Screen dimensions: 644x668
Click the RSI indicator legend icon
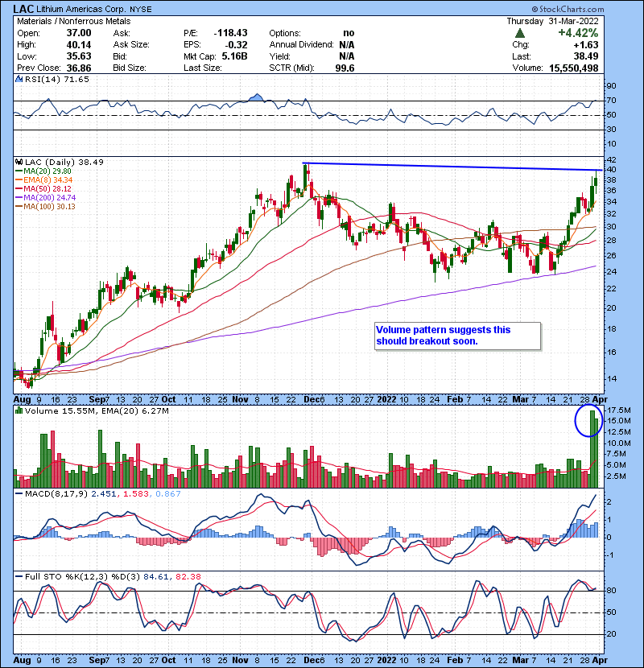click(19, 79)
